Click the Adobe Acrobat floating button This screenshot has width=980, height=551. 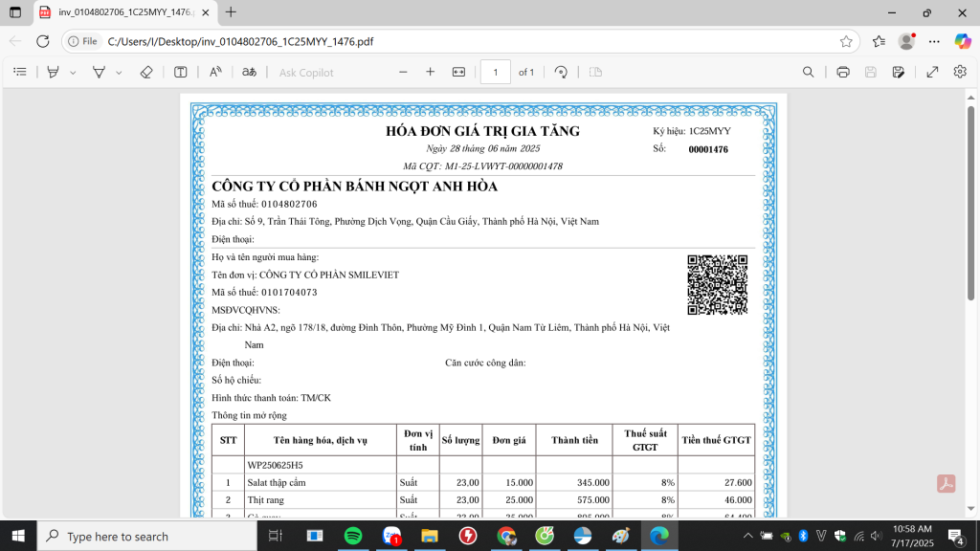(x=947, y=483)
